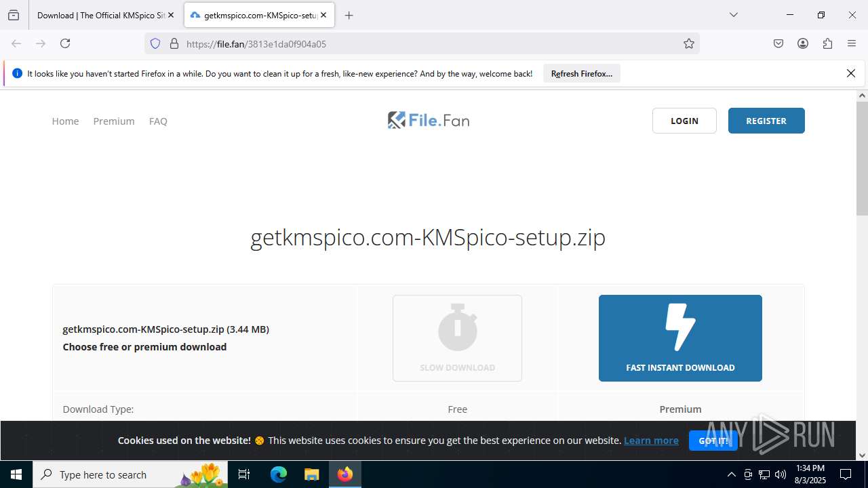Image resolution: width=868 pixels, height=488 pixels.
Task: Click the Firefox taskbar icon
Action: pyautogui.click(x=345, y=474)
